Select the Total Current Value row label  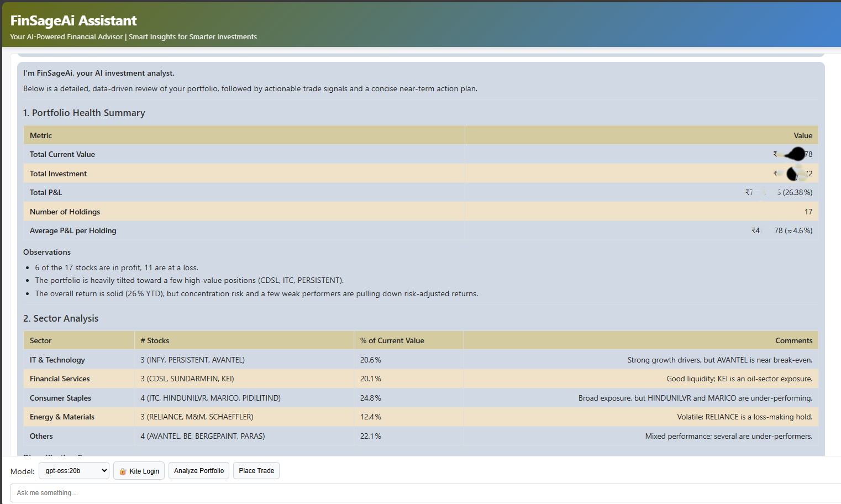click(x=62, y=155)
